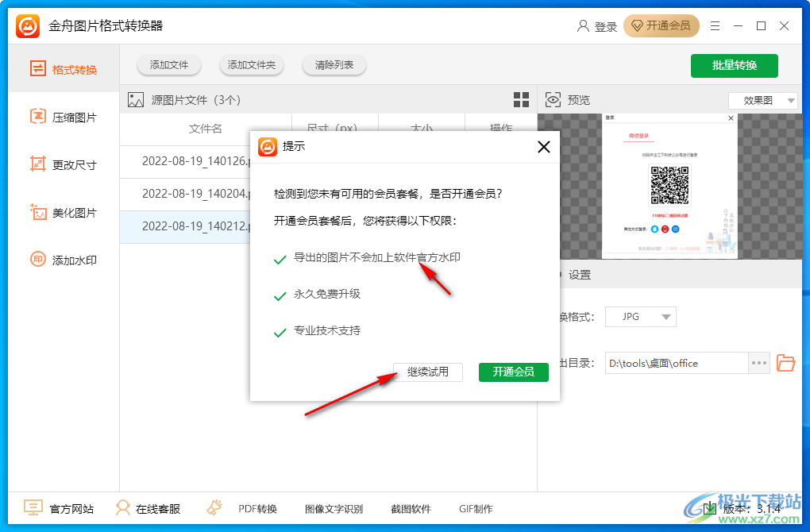Click the 开通会员 badge in title bar
The width and height of the screenshot is (810, 532).
[x=661, y=25]
